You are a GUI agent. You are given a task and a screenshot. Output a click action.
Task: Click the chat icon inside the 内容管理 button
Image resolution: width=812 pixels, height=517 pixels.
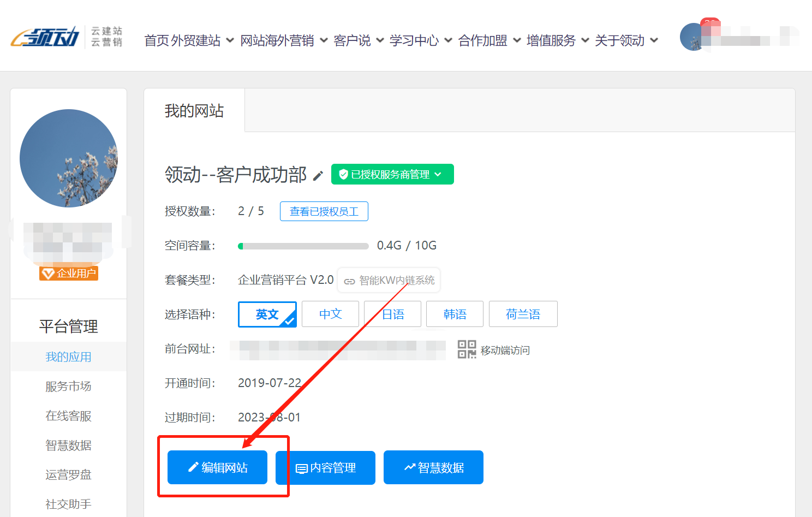[302, 467]
